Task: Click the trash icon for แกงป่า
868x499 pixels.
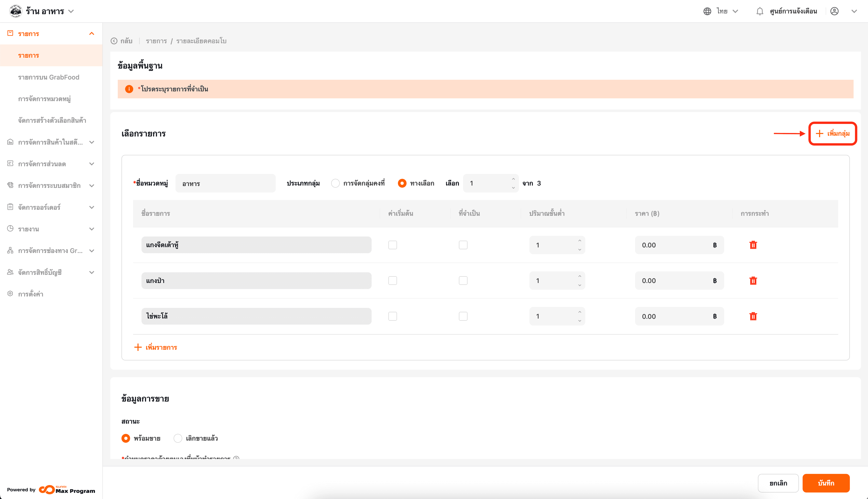Action: click(753, 281)
